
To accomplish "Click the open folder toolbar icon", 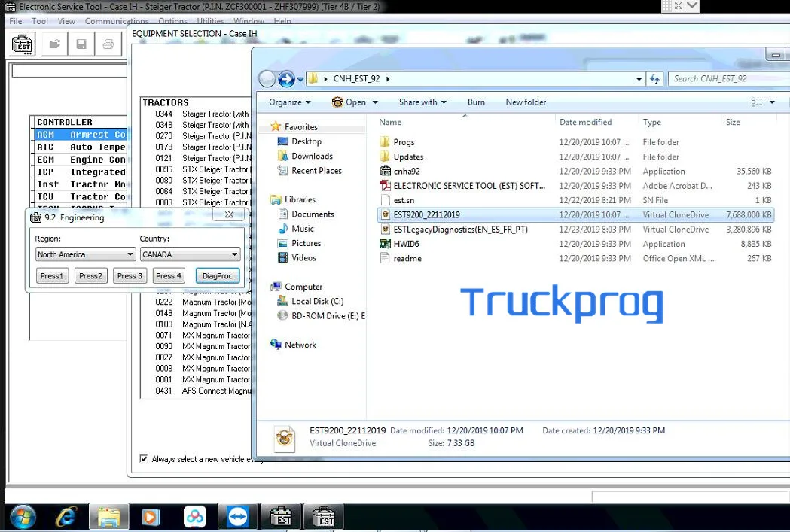I will coord(54,44).
